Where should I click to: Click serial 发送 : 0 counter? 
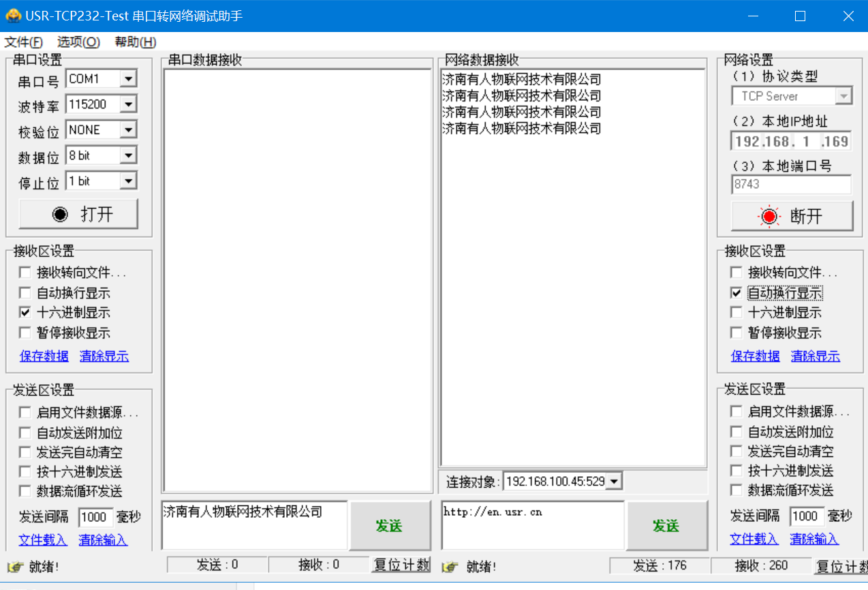[217, 564]
